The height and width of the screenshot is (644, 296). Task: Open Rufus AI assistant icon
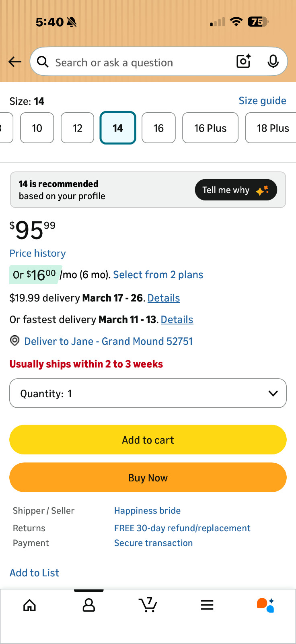tap(265, 605)
